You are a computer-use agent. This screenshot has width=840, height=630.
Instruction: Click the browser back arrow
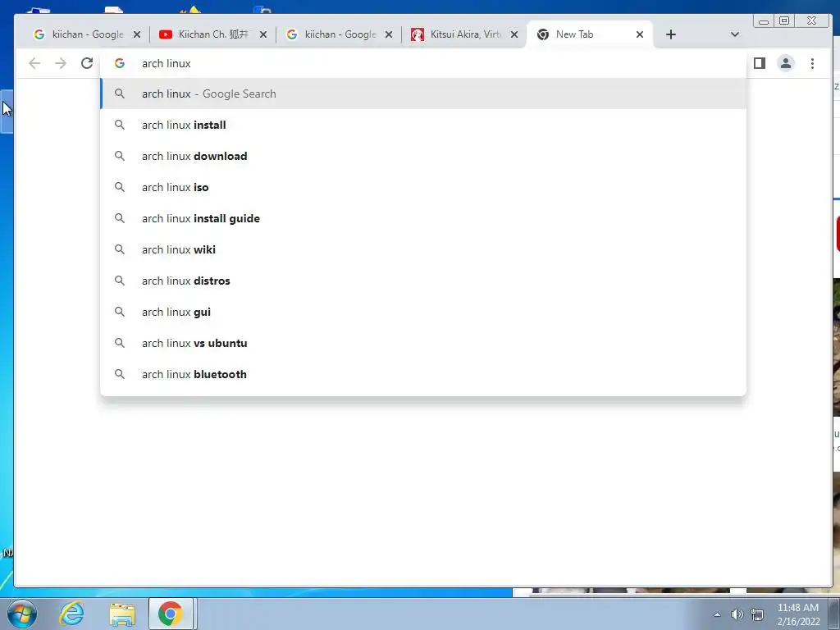click(34, 63)
